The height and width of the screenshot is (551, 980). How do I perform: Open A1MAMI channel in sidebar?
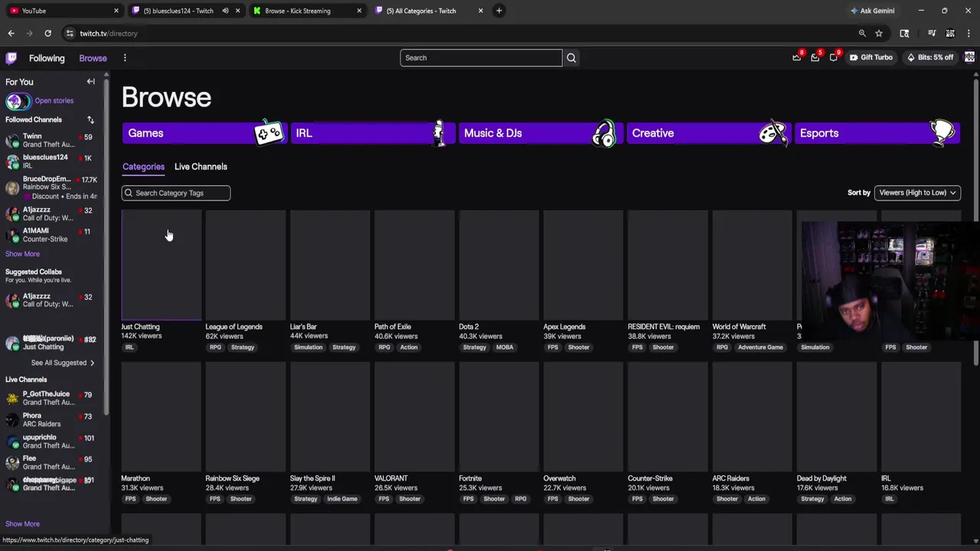pyautogui.click(x=52, y=235)
